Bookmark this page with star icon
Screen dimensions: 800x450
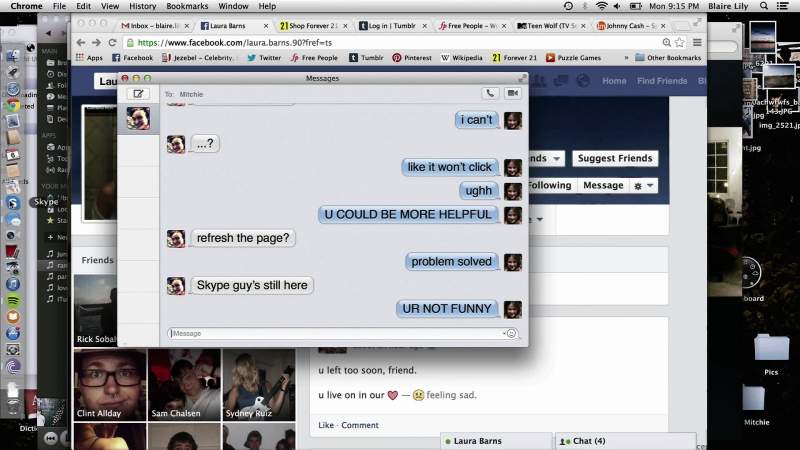pos(680,43)
